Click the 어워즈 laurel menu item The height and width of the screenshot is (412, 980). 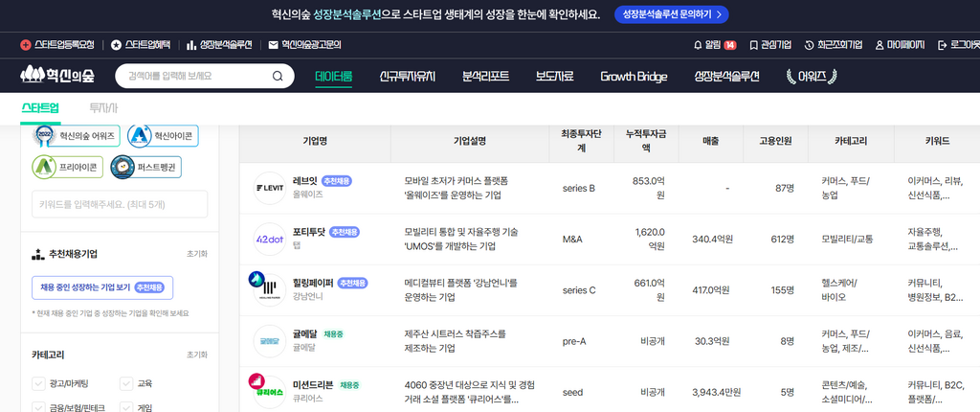(x=811, y=77)
